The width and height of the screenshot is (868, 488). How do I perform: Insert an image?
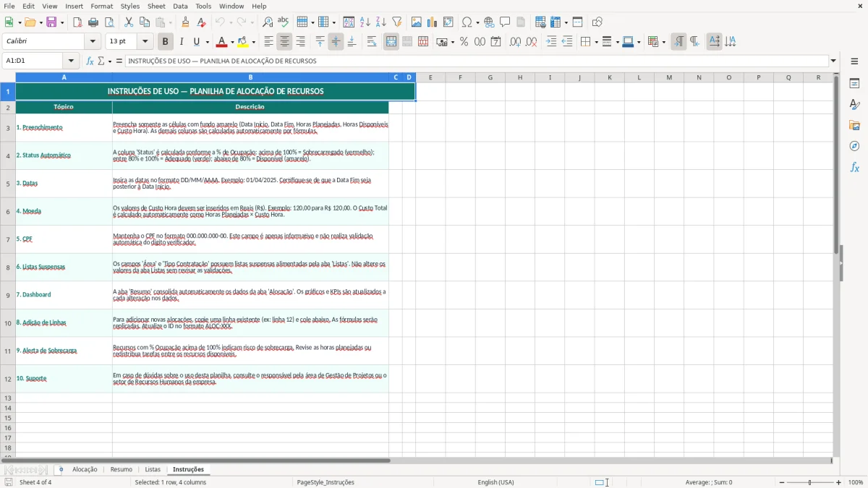point(417,22)
